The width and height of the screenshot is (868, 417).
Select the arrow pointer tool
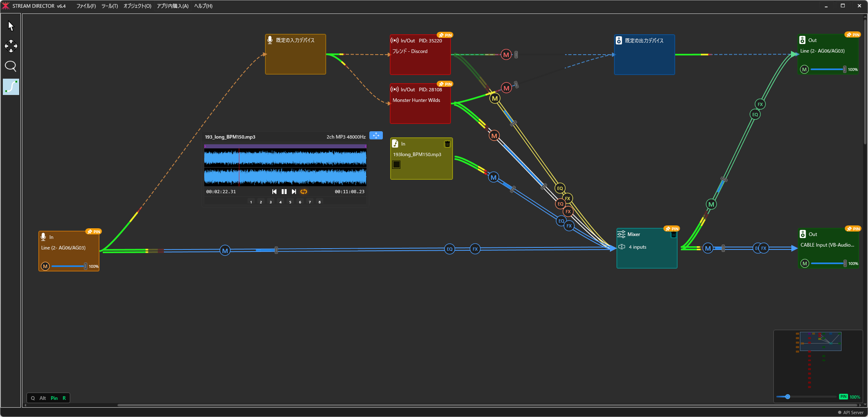[11, 26]
